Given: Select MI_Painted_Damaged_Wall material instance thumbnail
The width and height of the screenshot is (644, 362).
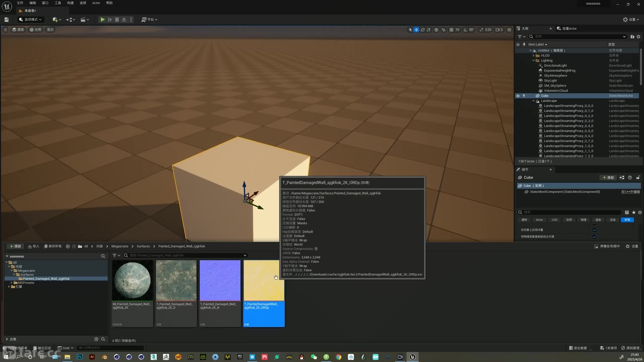Looking at the screenshot, I should (132, 280).
